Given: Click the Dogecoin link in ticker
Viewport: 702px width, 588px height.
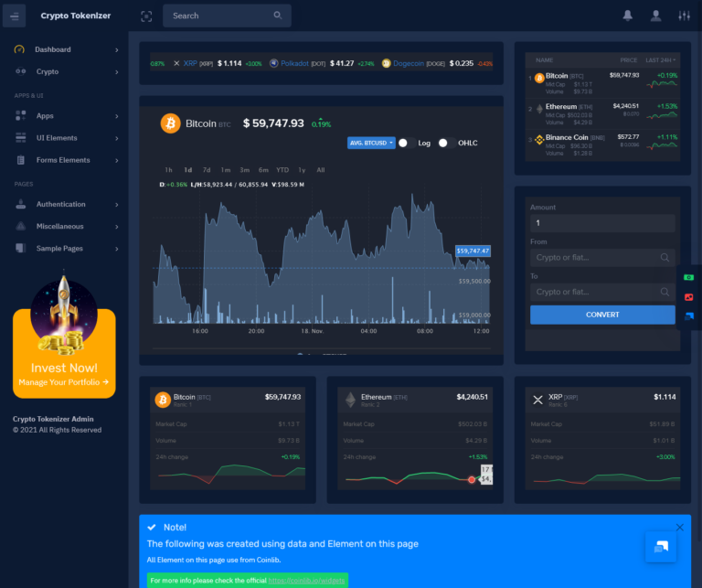Looking at the screenshot, I should [409, 64].
